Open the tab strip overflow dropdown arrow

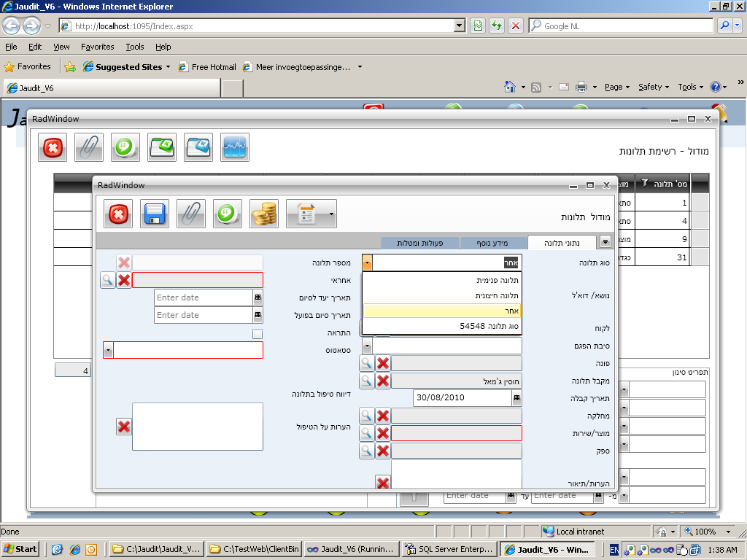point(605,242)
